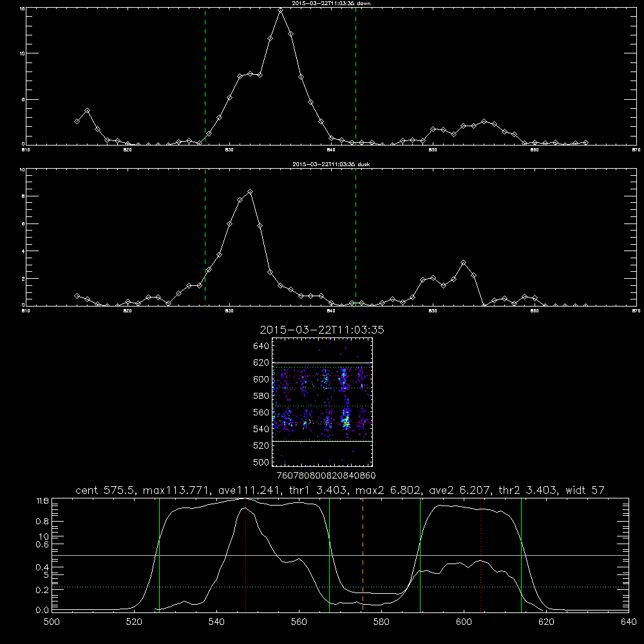Viewport: 644px width, 644px height.
Task: Click the y-axis label 500 in image panel
Action: (x=261, y=462)
